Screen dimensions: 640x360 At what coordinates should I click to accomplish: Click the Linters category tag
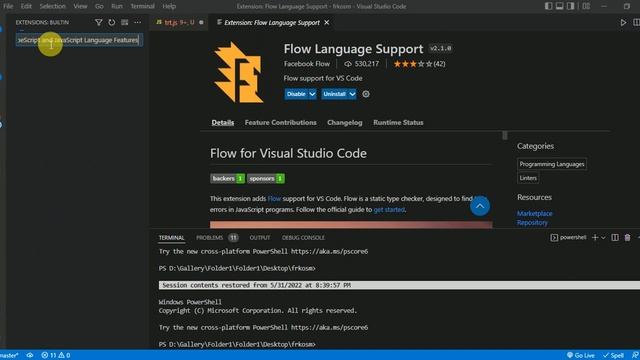click(528, 178)
